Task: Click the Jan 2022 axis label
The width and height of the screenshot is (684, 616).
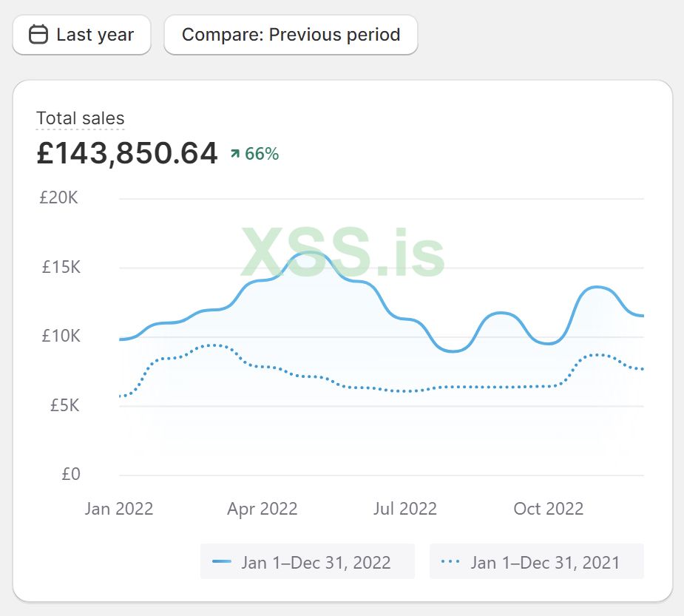Action: click(x=119, y=509)
